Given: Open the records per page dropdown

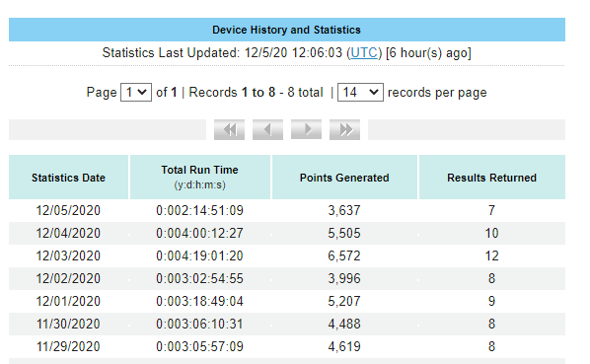Looking at the screenshot, I should pos(360,92).
